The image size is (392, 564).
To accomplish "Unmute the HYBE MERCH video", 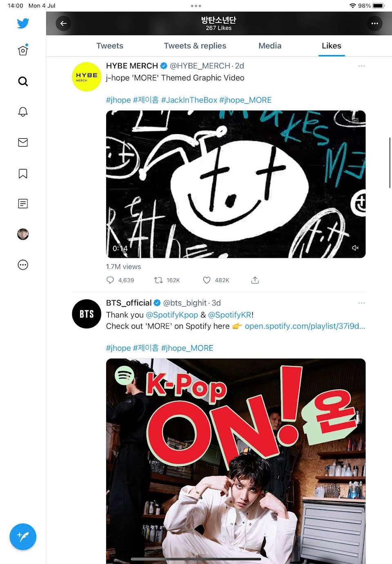I will tap(355, 248).
